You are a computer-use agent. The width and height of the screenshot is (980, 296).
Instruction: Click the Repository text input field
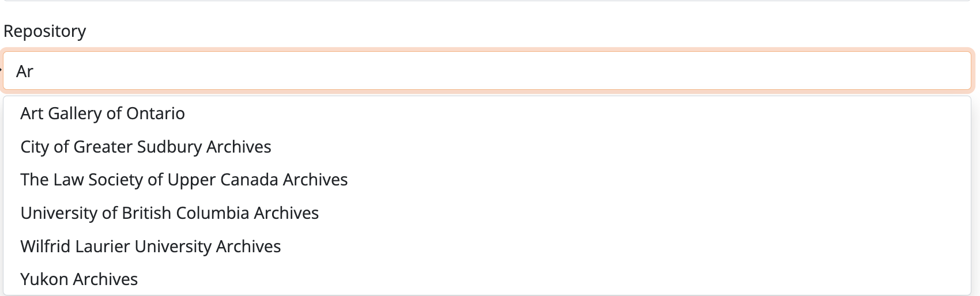pyautogui.click(x=487, y=71)
